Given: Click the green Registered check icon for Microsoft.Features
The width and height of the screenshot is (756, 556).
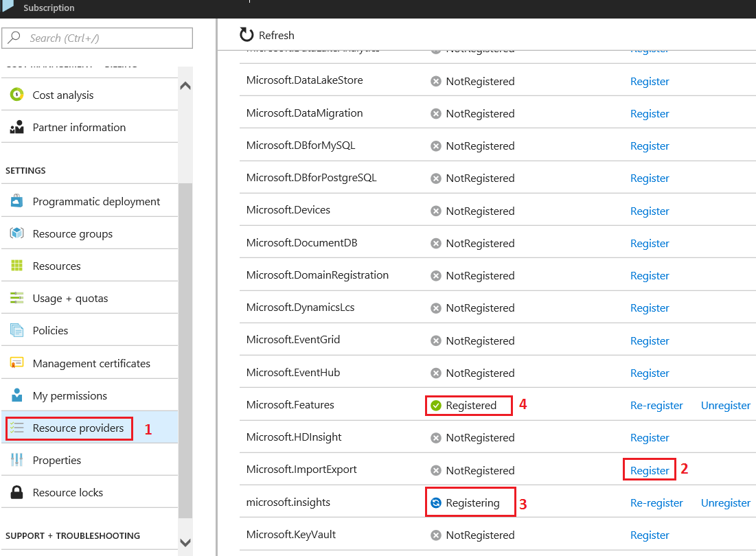Looking at the screenshot, I should point(436,405).
